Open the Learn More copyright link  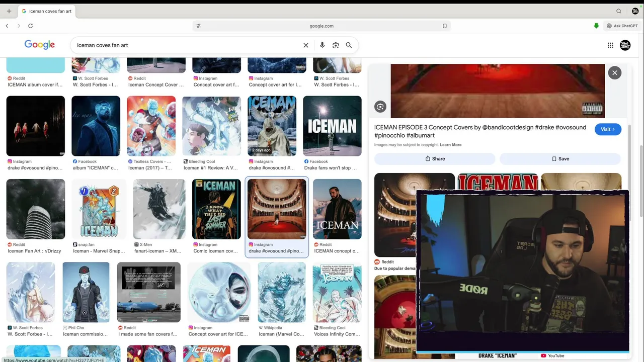pyautogui.click(x=450, y=145)
